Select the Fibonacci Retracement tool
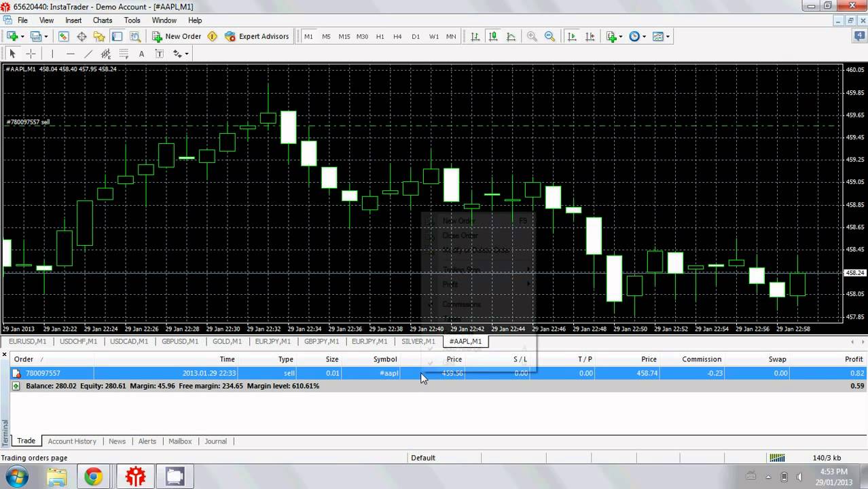The image size is (868, 489). click(x=124, y=54)
